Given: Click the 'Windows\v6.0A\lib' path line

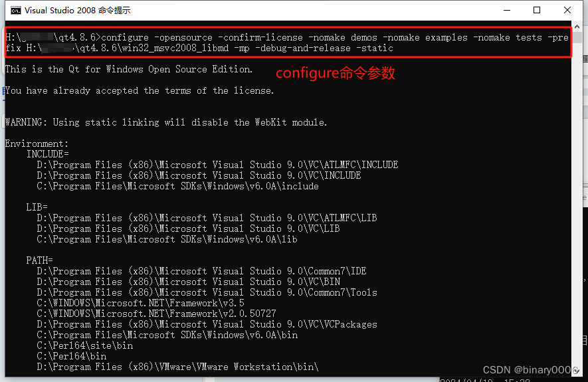Looking at the screenshot, I should (x=167, y=239).
